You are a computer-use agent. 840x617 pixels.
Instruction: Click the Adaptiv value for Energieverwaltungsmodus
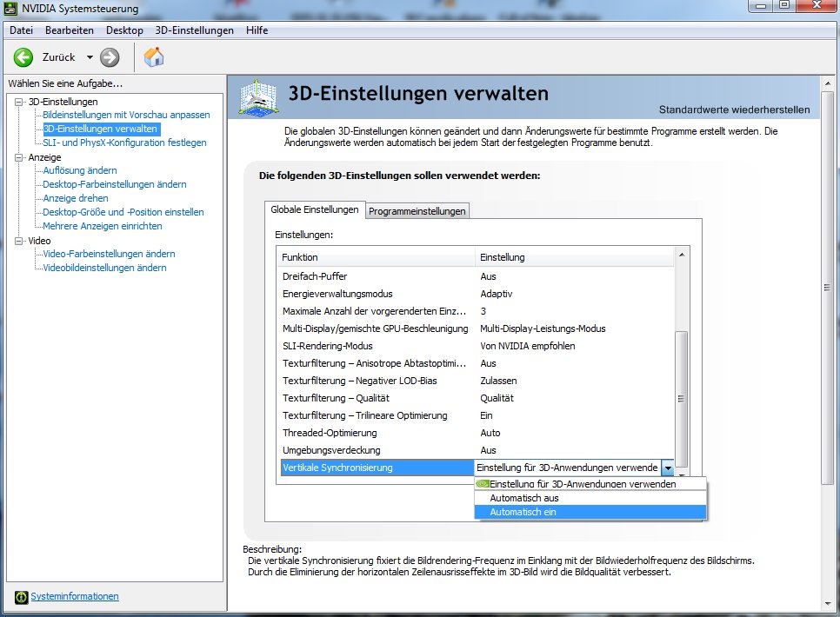tap(496, 294)
